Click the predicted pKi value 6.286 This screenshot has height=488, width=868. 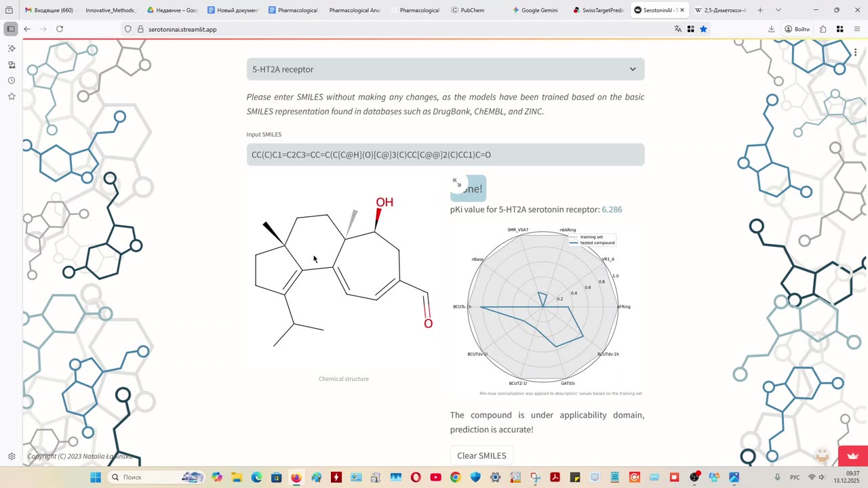612,209
